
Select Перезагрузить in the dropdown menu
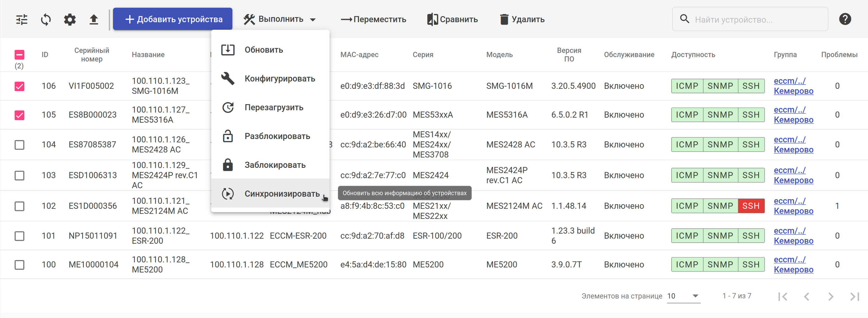point(274,108)
